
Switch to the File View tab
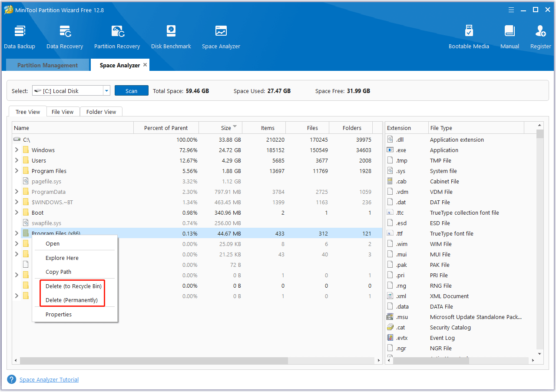(x=63, y=112)
